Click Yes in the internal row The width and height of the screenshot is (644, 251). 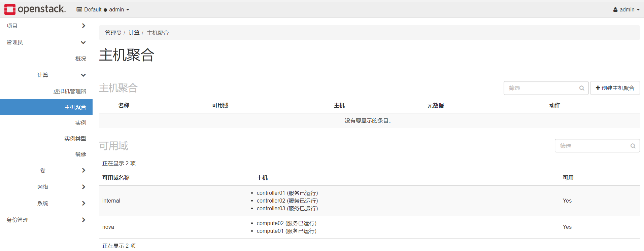[x=567, y=201]
